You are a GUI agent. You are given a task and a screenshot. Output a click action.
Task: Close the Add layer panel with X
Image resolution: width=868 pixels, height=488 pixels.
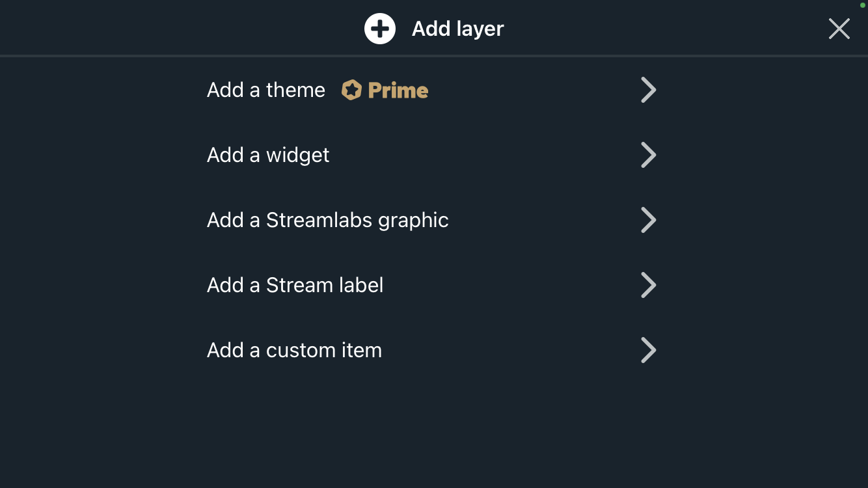[839, 29]
